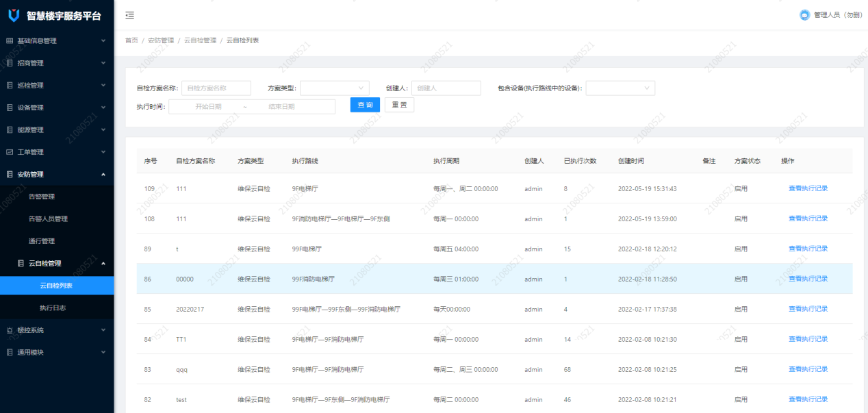The width and height of the screenshot is (868, 413).
Task: Focus the 自检方案名称 input field
Action: coord(216,88)
